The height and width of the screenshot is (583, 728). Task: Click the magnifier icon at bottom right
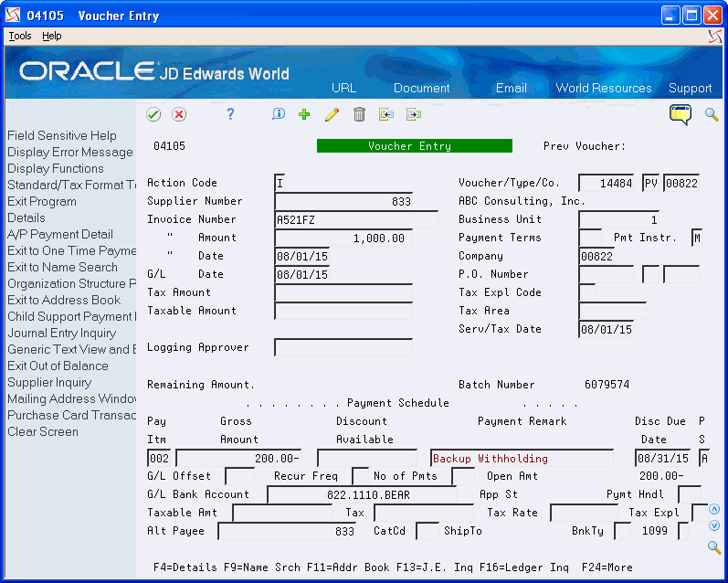coord(714,547)
